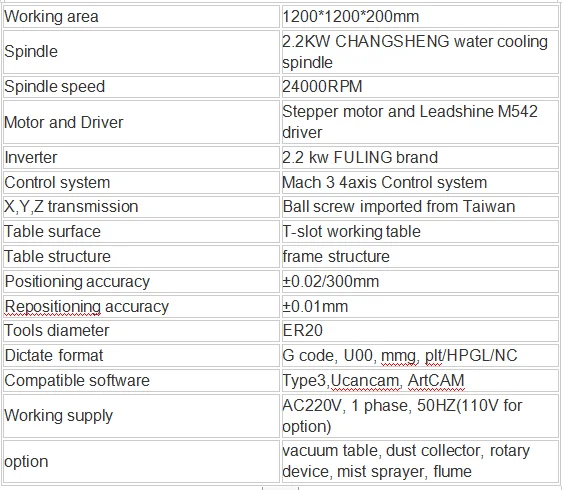
Task: Click the misspelled 'Repositioning' underlined word
Action: click(52, 307)
